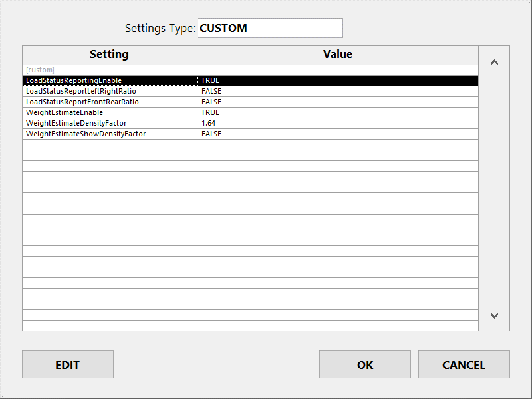This screenshot has width=532, height=399.
Task: Click the Settings Type CUSTOM field
Action: click(x=270, y=28)
